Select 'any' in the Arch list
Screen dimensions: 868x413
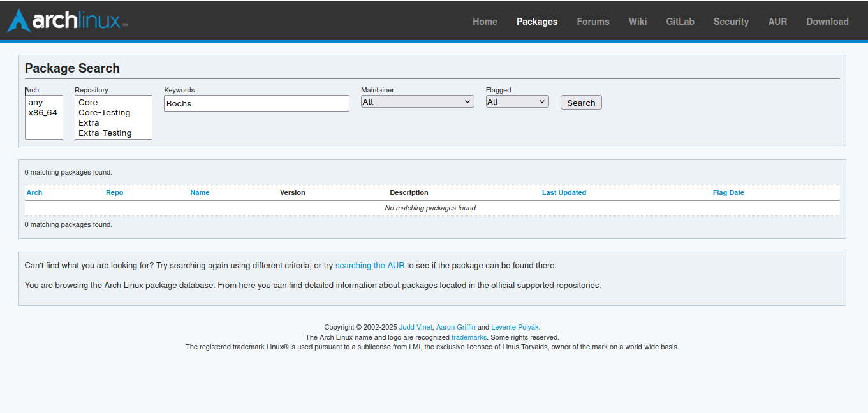(x=43, y=103)
